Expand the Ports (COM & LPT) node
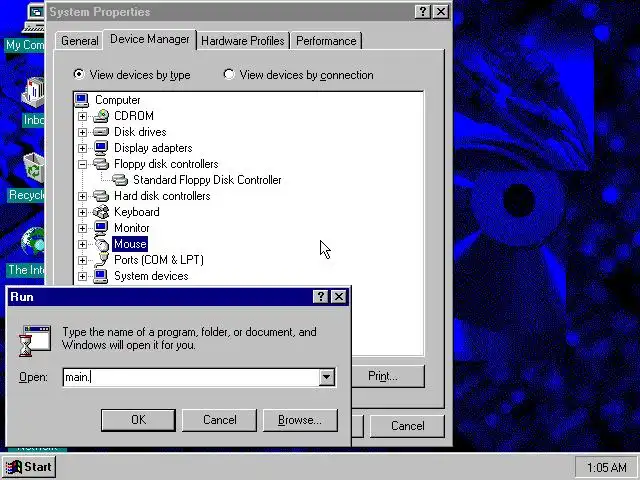This screenshot has width=640, height=480. [82, 260]
